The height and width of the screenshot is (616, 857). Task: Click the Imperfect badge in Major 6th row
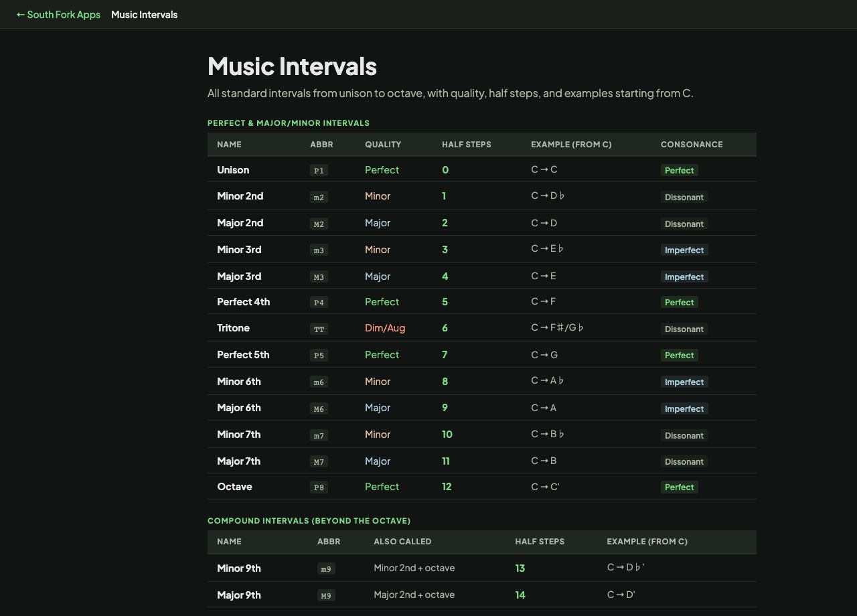(684, 409)
